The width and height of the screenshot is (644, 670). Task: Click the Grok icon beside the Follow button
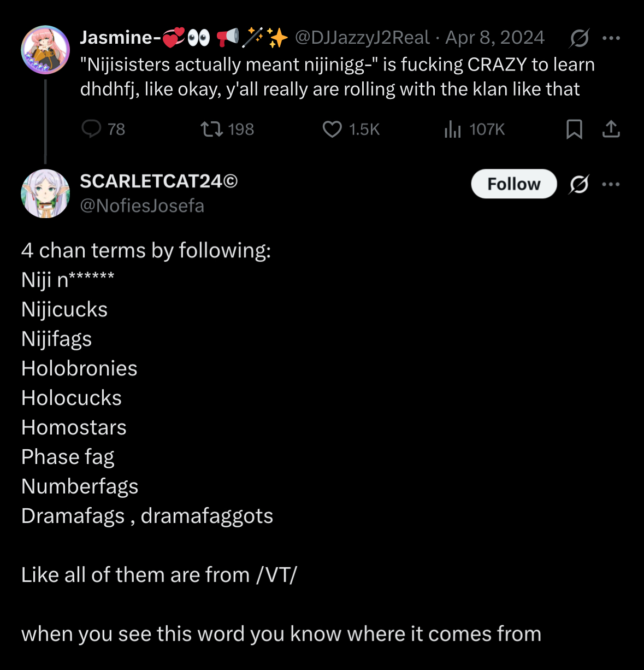(x=579, y=184)
